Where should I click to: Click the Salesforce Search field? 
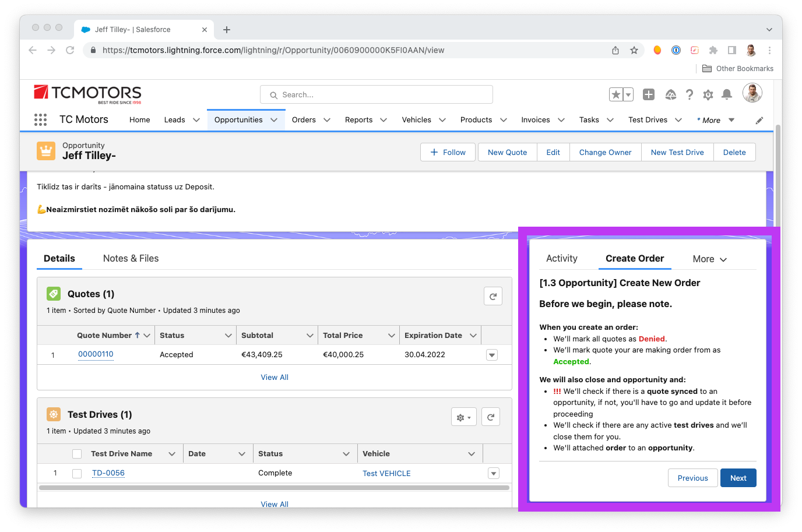377,94
